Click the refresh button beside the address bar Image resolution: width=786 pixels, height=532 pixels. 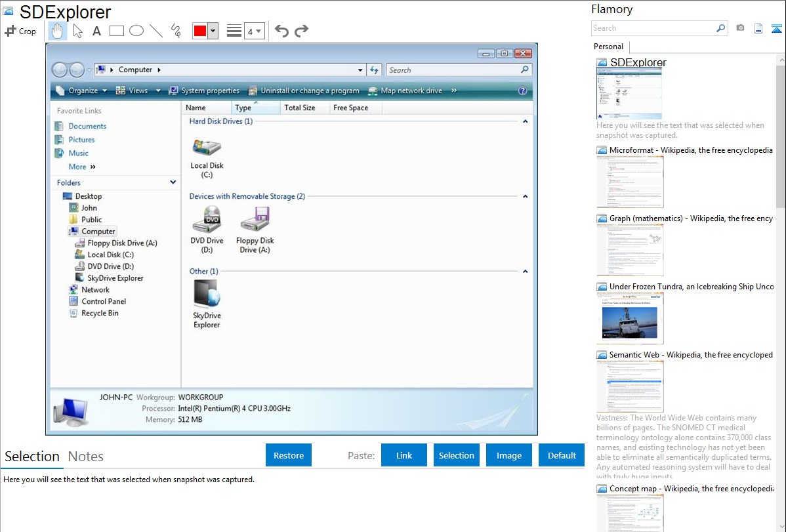(375, 70)
